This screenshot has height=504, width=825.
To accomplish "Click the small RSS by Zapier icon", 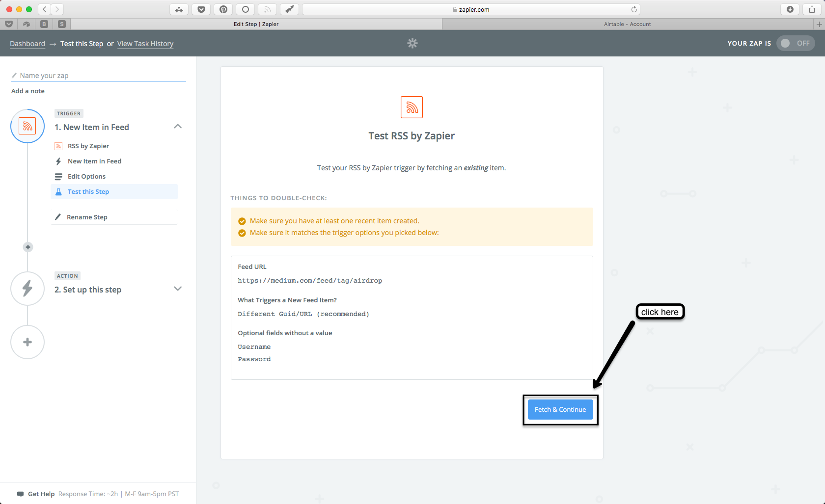I will pyautogui.click(x=58, y=146).
